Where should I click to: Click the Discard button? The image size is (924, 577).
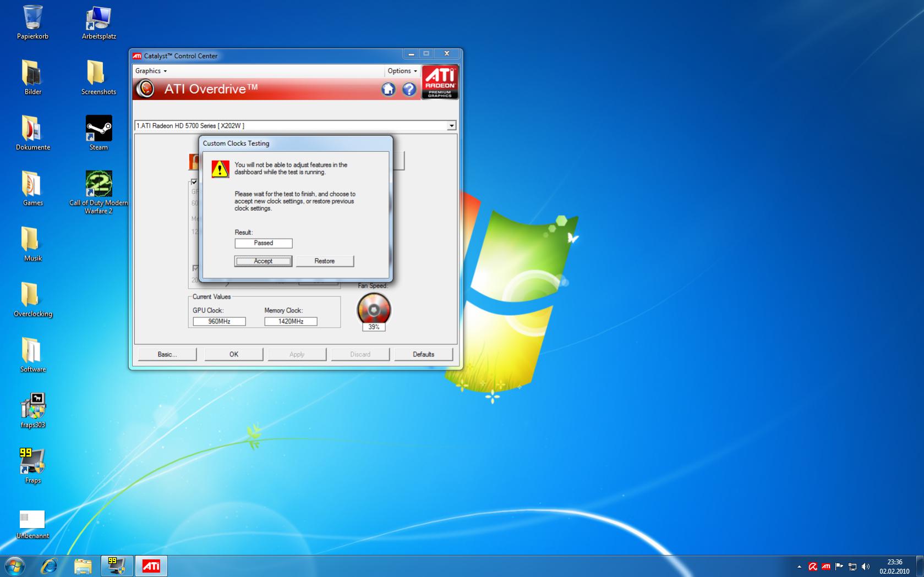pos(360,354)
